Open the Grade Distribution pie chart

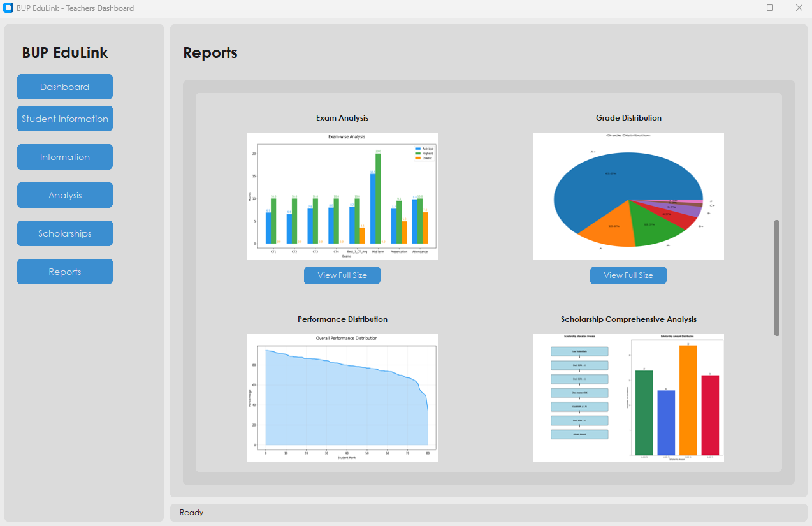[x=628, y=196]
